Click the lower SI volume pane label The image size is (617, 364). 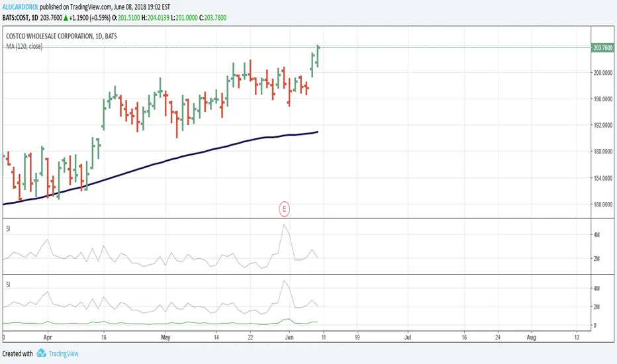(8, 285)
